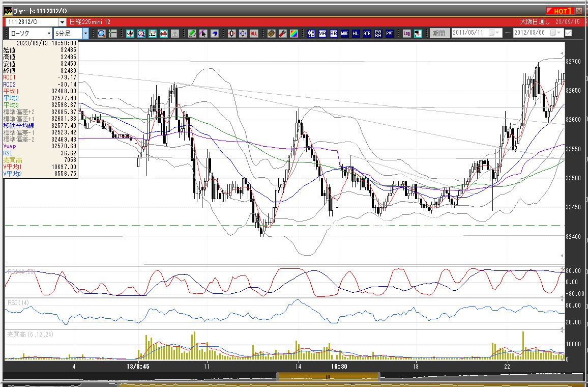588x387 pixels.
Task: Click the download arrow chart icon
Action: [130, 34]
